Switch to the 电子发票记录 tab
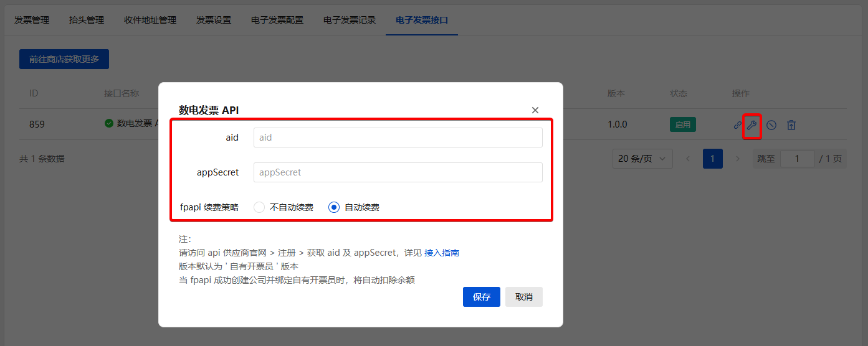868x346 pixels. pyautogui.click(x=350, y=20)
